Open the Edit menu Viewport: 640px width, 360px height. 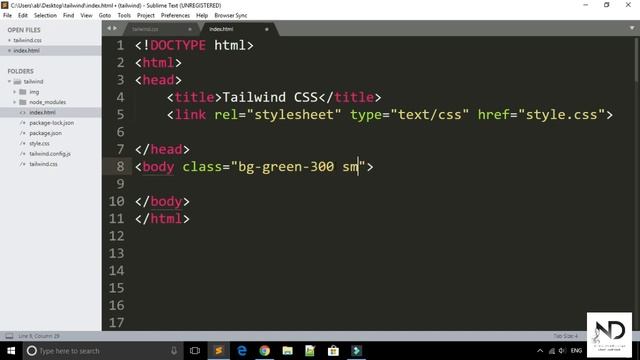click(x=23, y=15)
